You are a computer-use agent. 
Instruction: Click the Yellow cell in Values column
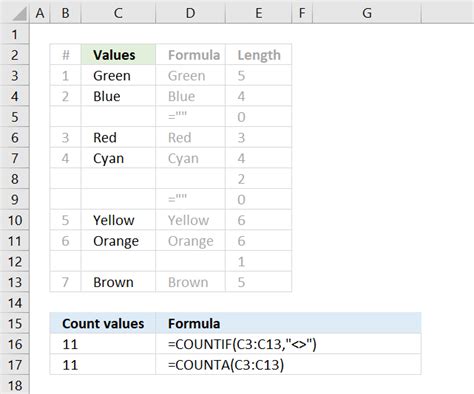[118, 220]
